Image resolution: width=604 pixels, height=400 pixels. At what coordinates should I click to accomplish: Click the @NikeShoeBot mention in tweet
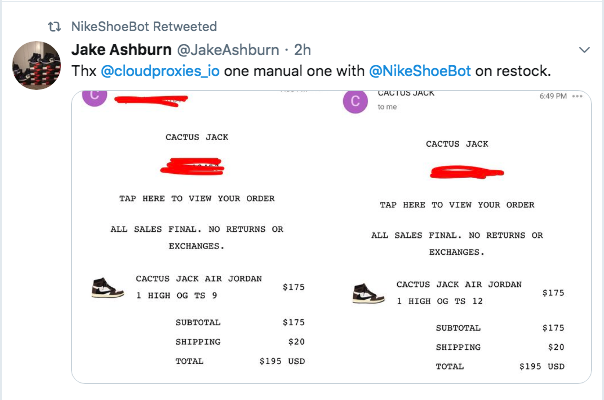[x=419, y=70]
